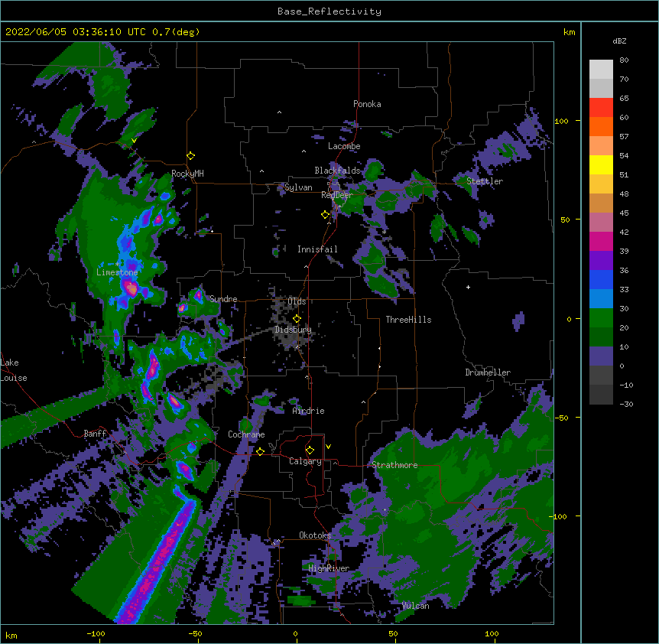Click the red 60-65 dBZ legend swatch

coord(601,108)
